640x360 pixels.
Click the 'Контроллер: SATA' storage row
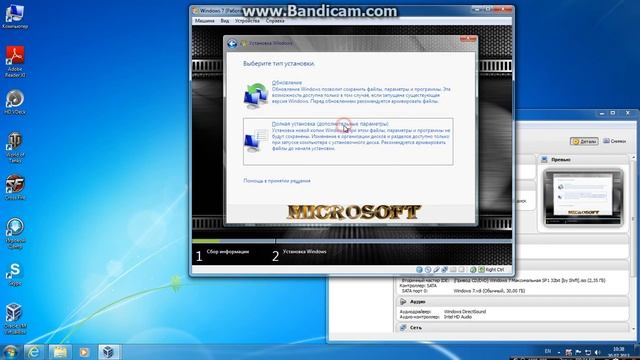point(418,286)
